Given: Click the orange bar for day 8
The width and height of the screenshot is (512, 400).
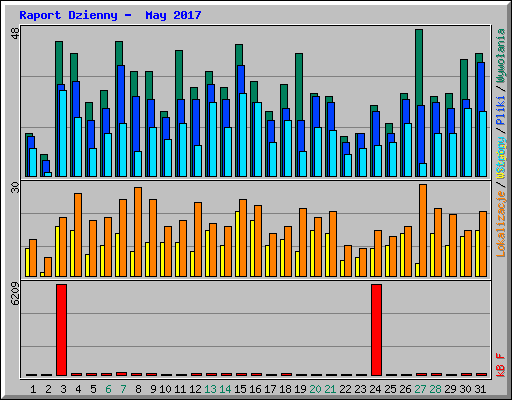Looking at the screenshot, I should [x=138, y=232].
